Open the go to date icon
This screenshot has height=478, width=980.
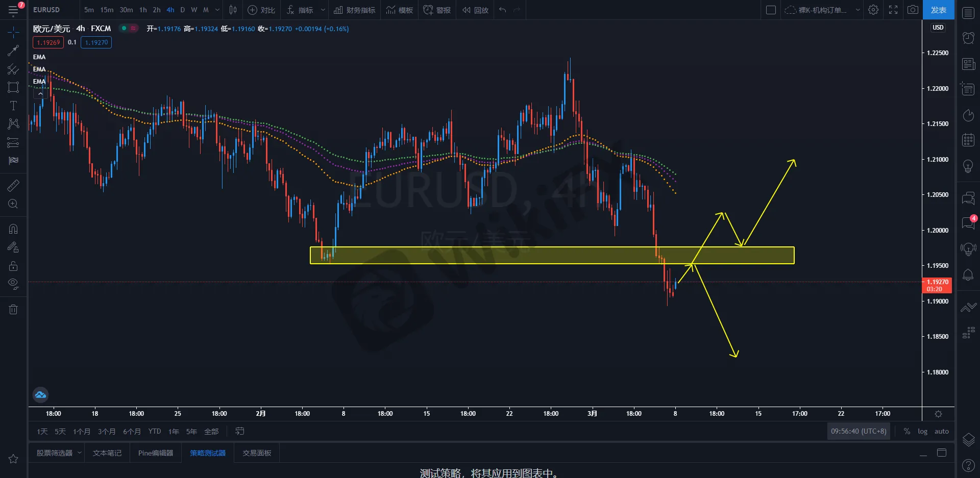(x=239, y=432)
